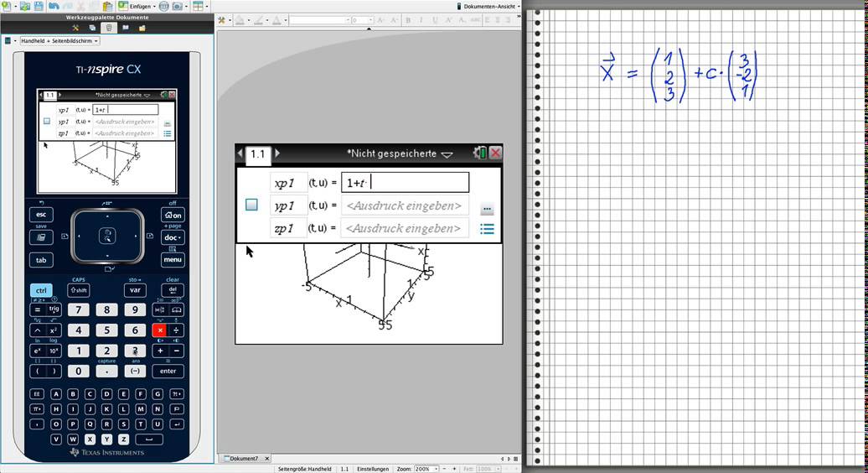Viewport: 868px width, 473px height.
Task: Click the trig key on handheld
Action: tap(54, 309)
